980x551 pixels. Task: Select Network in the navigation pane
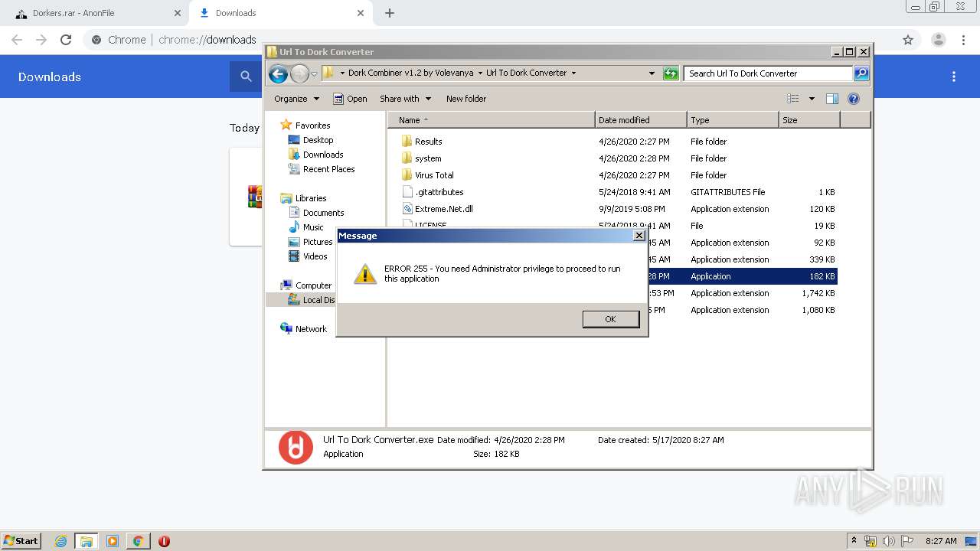(304, 329)
